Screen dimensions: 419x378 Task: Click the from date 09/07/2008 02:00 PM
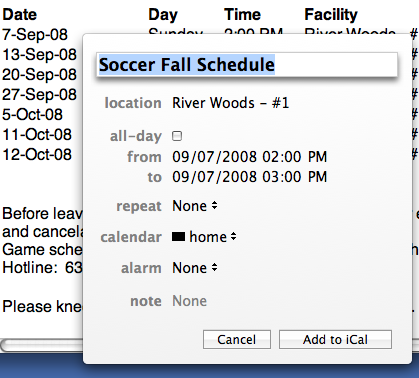click(x=249, y=157)
